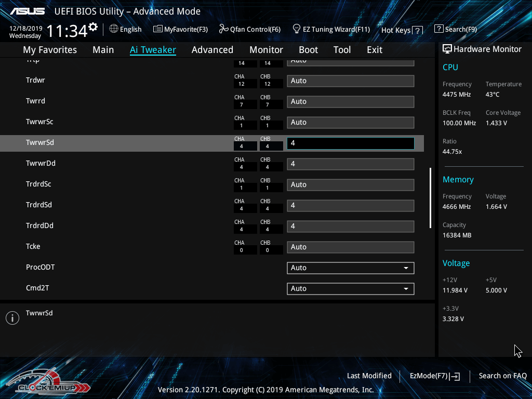Open Qfan Control fan icon
The height and width of the screenshot is (399, 532).
coord(223,29)
